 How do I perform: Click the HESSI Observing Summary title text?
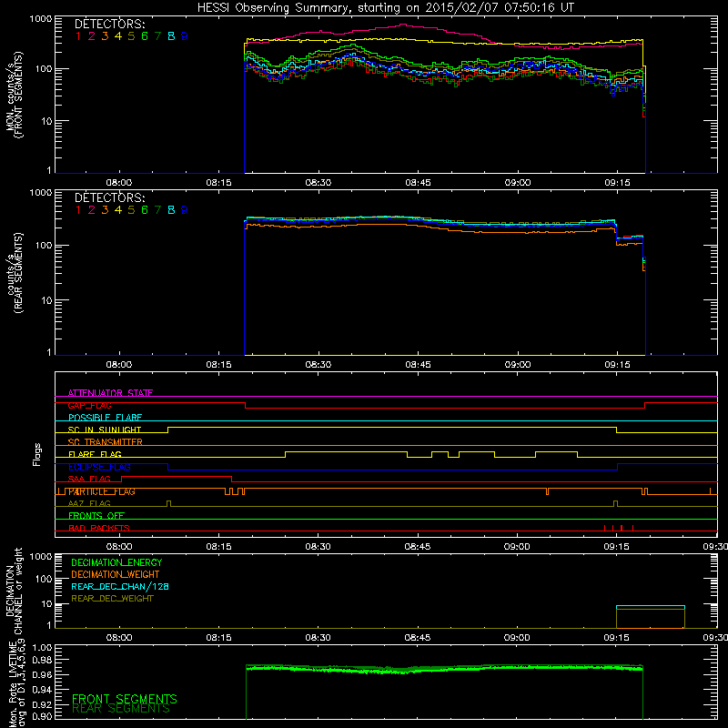click(385, 7)
